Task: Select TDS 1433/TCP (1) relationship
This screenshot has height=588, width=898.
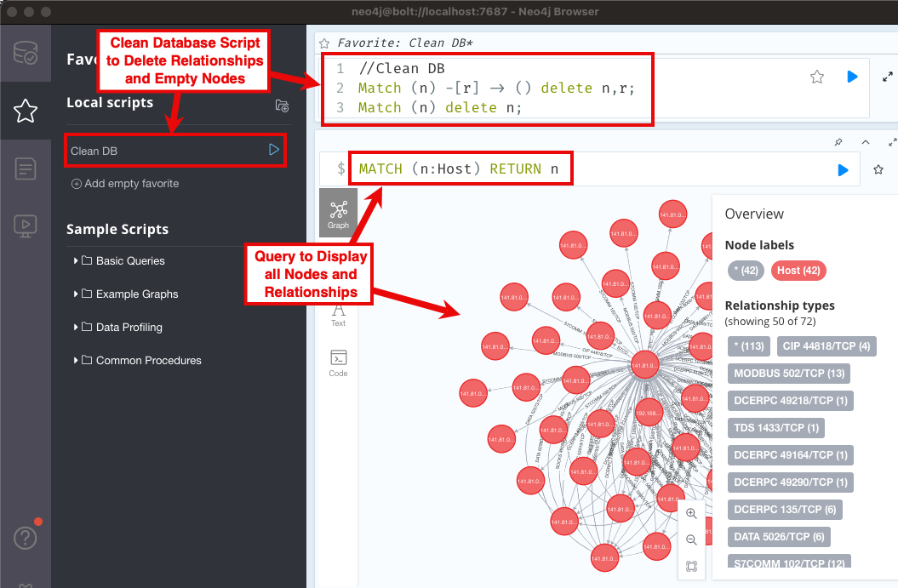Action: 776,428
